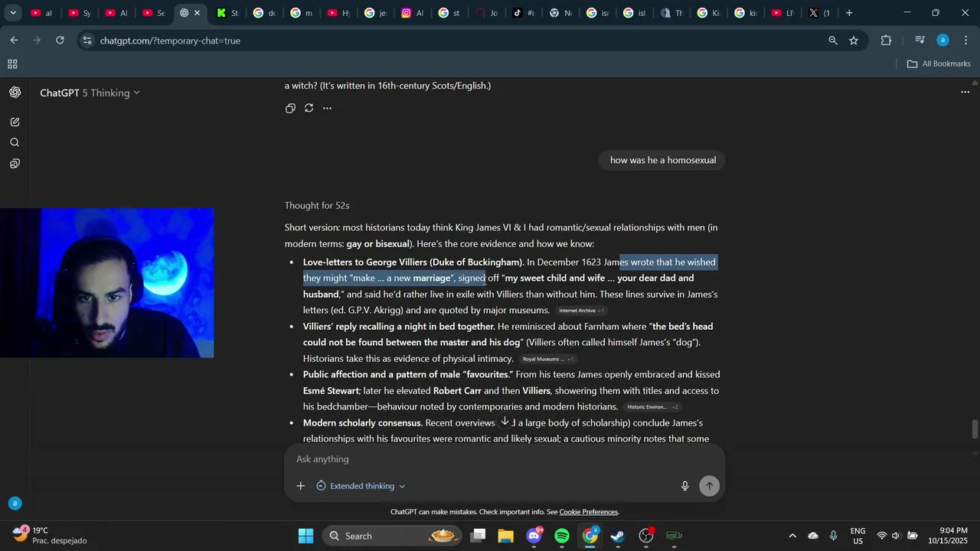Viewport: 980px width, 551px height.
Task: Jump to bottom with down arrow button
Action: [x=505, y=421]
